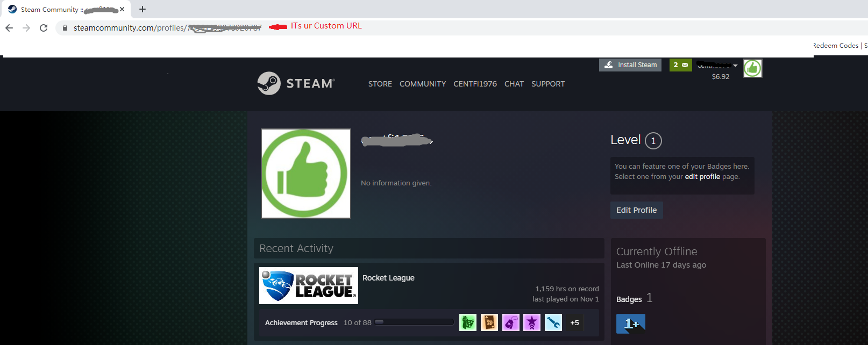Click the $6.92 wallet balance

tap(721, 77)
